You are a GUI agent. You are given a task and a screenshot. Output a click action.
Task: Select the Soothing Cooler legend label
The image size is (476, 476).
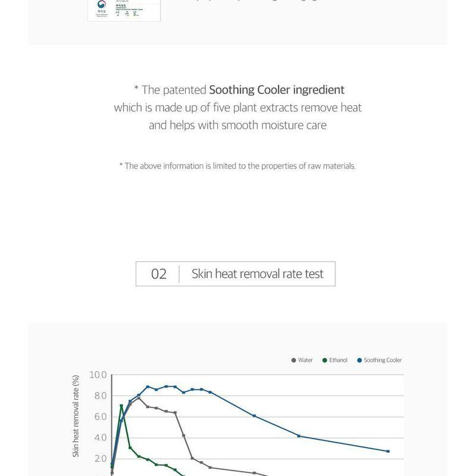coord(383,360)
